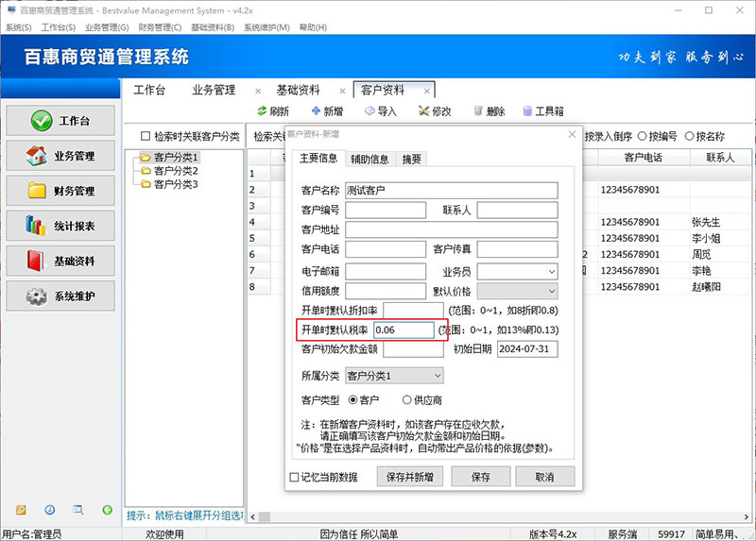
Task: Click the 新增 plus icon in the toolbar
Action: click(x=317, y=111)
